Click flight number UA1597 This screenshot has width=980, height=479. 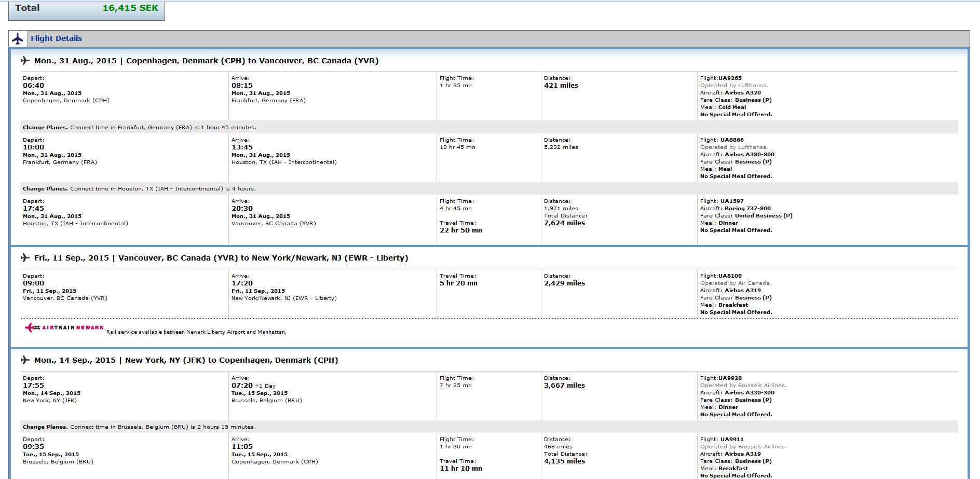click(732, 201)
